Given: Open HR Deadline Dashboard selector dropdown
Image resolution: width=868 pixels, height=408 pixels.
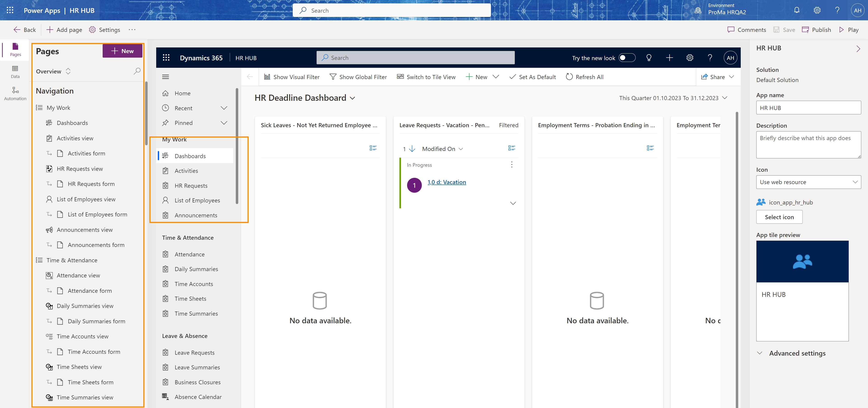Looking at the screenshot, I should coord(352,98).
